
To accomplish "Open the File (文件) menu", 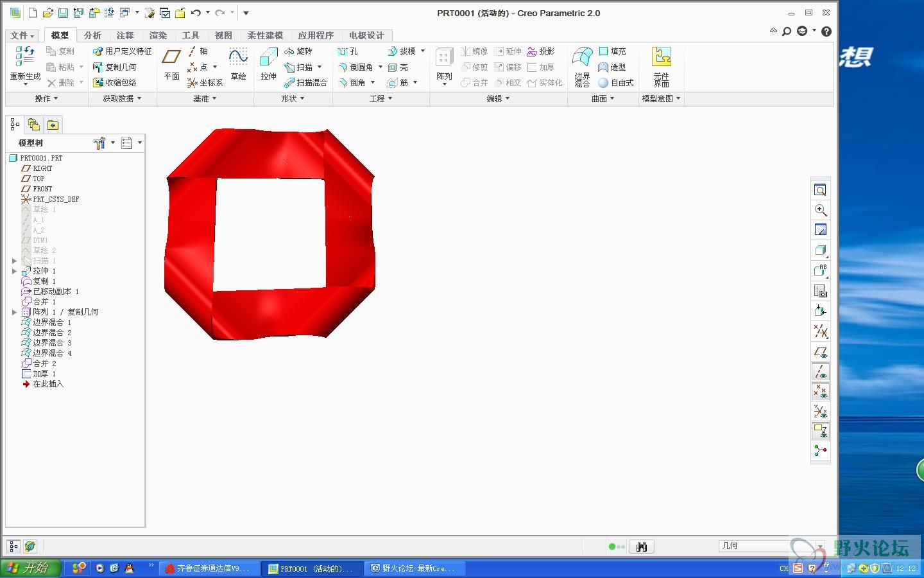I will point(22,35).
